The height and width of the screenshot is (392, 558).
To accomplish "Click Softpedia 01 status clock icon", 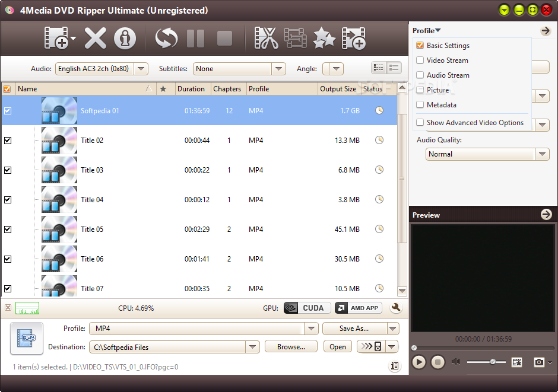I will 379,110.
